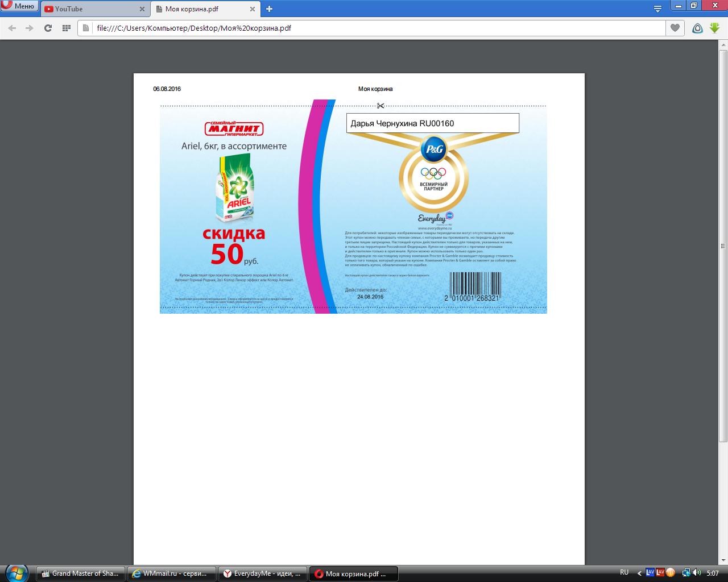Close the YouTube tab
This screenshot has width=728, height=582.
pyautogui.click(x=142, y=9)
